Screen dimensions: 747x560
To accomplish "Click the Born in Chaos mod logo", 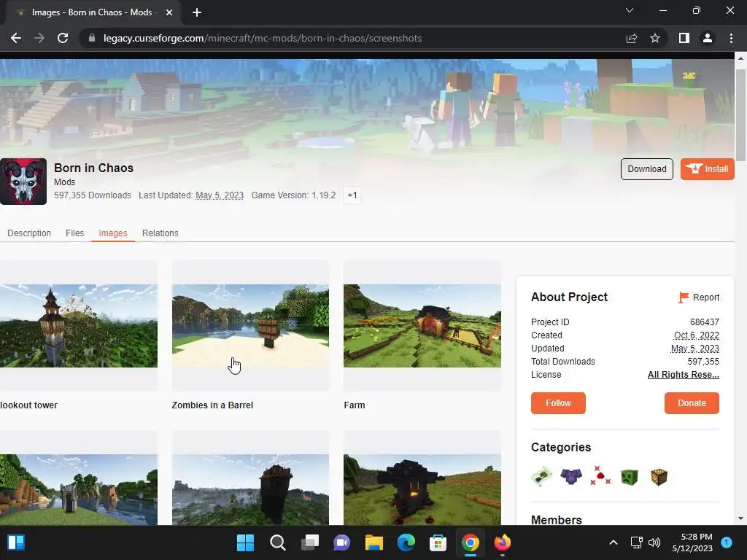I will 23,182.
